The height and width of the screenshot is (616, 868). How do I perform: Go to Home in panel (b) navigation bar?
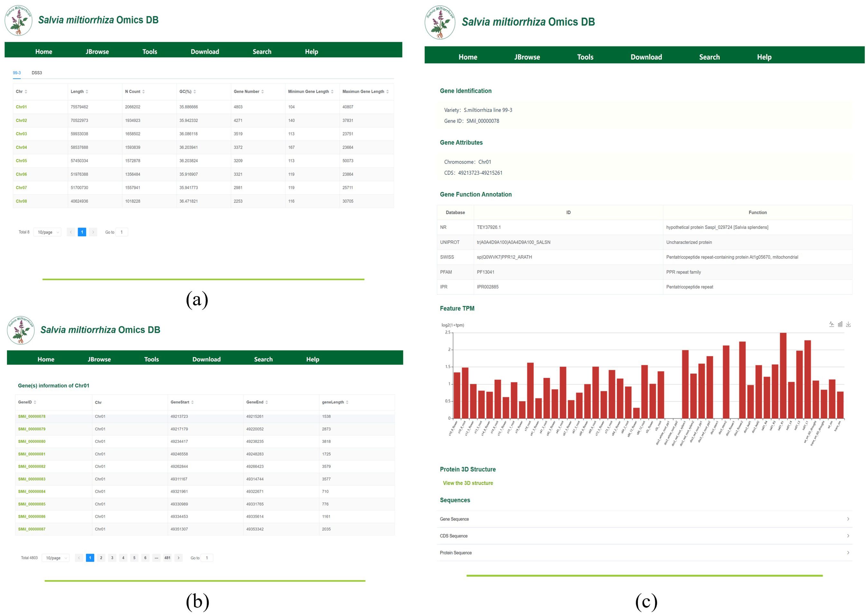(46, 359)
